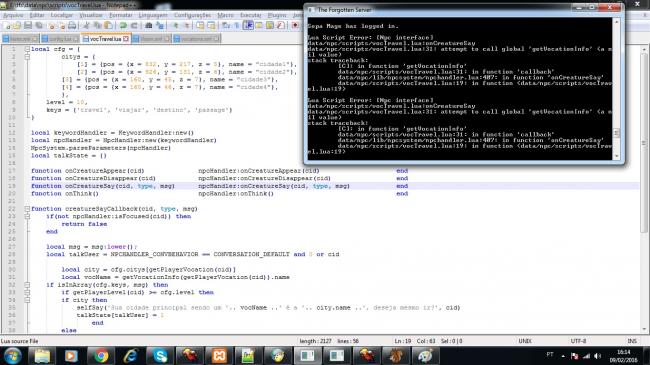
Task: Click the green Undo arrow
Action: pyautogui.click(x=123, y=26)
